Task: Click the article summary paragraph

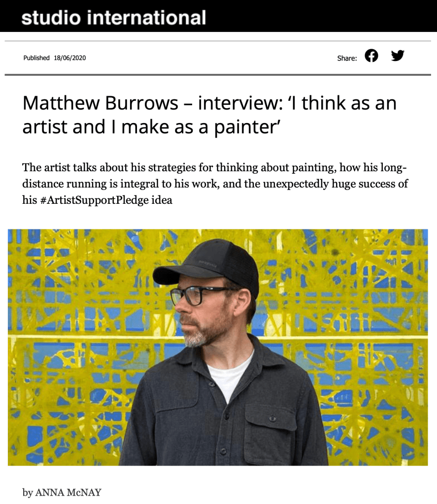Action: pos(215,184)
